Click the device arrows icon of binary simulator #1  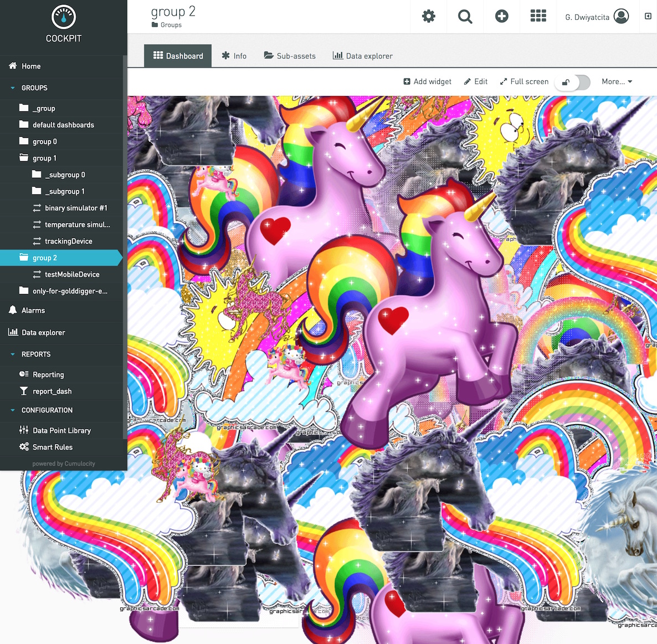[37, 208]
